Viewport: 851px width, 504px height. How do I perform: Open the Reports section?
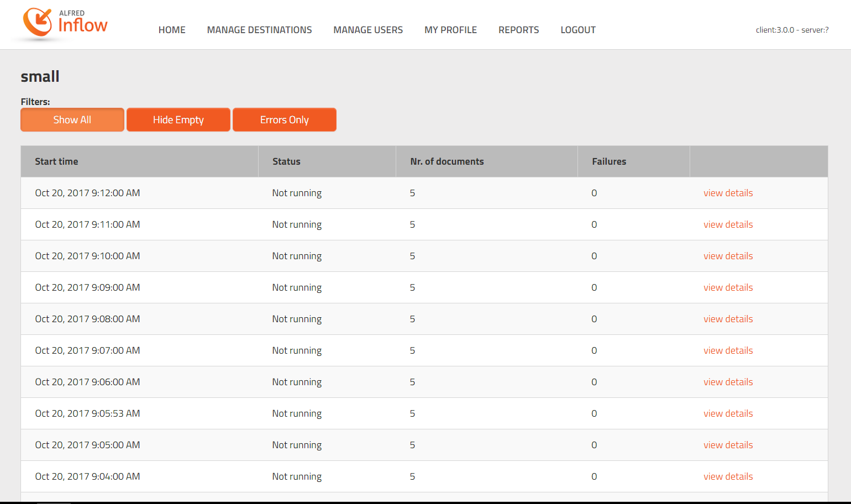tap(518, 30)
